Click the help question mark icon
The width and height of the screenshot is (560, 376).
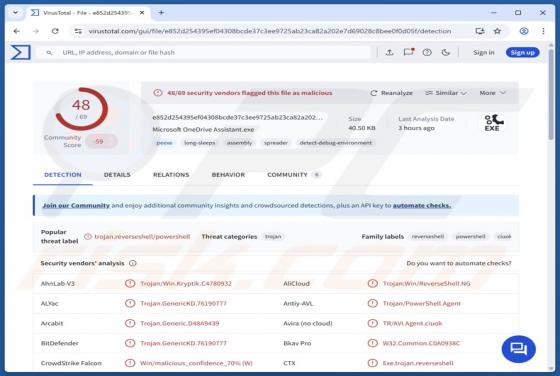[x=427, y=52]
